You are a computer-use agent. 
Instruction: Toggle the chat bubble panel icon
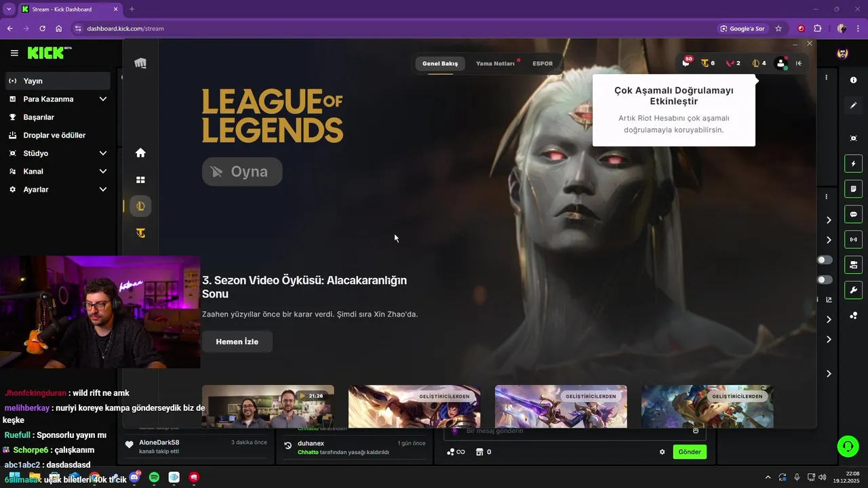coord(853,214)
